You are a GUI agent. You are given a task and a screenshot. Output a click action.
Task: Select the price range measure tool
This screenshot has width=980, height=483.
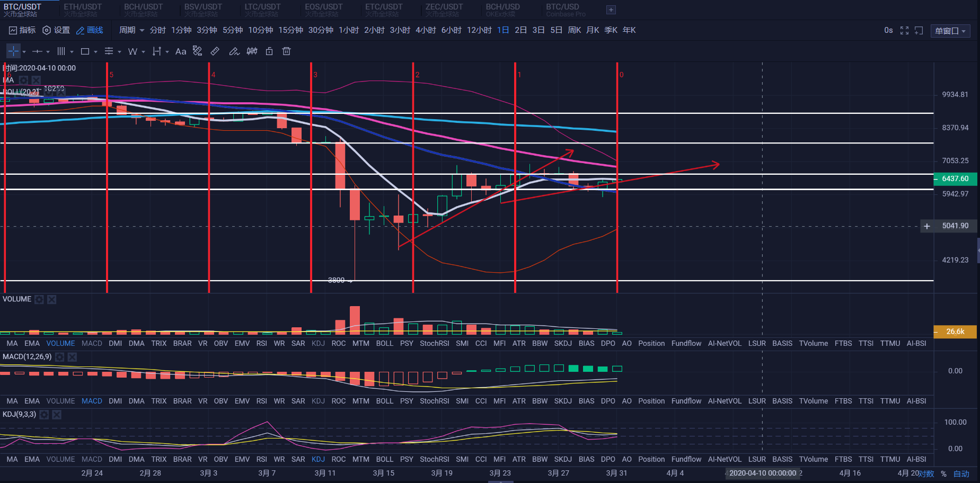pyautogui.click(x=157, y=51)
